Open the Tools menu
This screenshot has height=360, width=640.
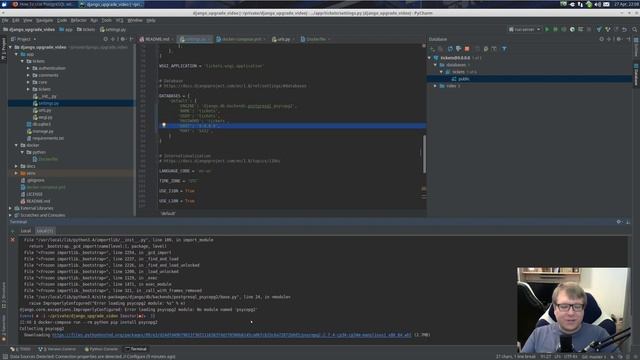pos(107,20)
